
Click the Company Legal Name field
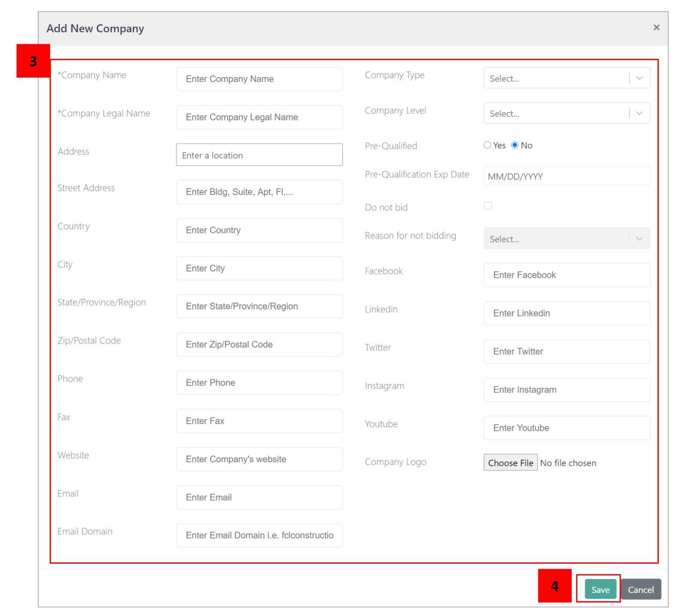(259, 117)
